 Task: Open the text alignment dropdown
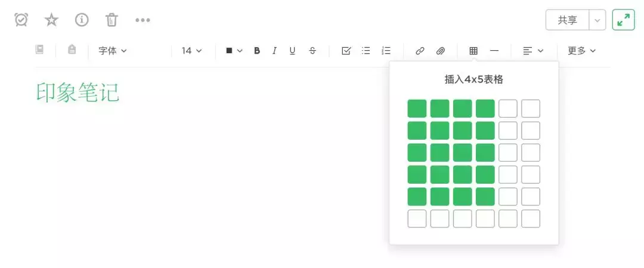[x=533, y=51]
